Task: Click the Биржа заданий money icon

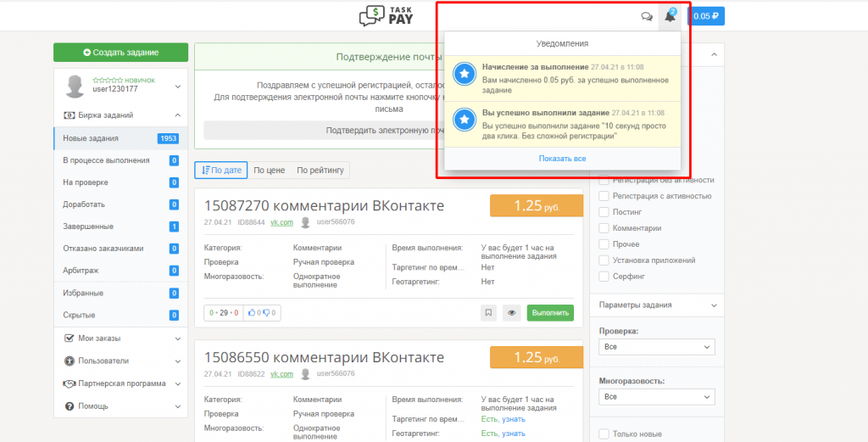Action: pos(70,115)
